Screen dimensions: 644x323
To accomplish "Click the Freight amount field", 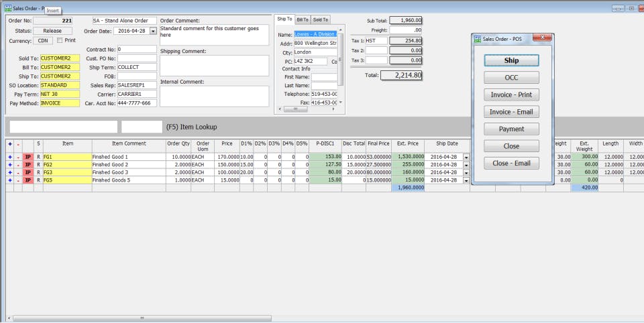I will (x=406, y=30).
